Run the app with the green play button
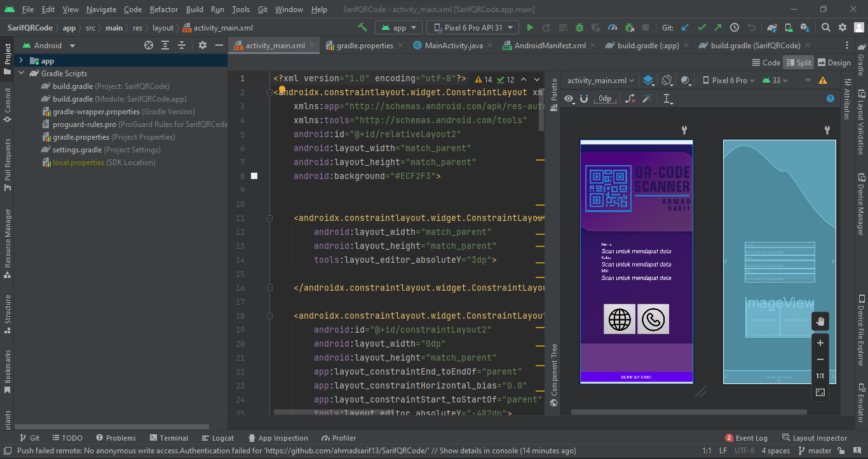The image size is (868, 459). 530,27
